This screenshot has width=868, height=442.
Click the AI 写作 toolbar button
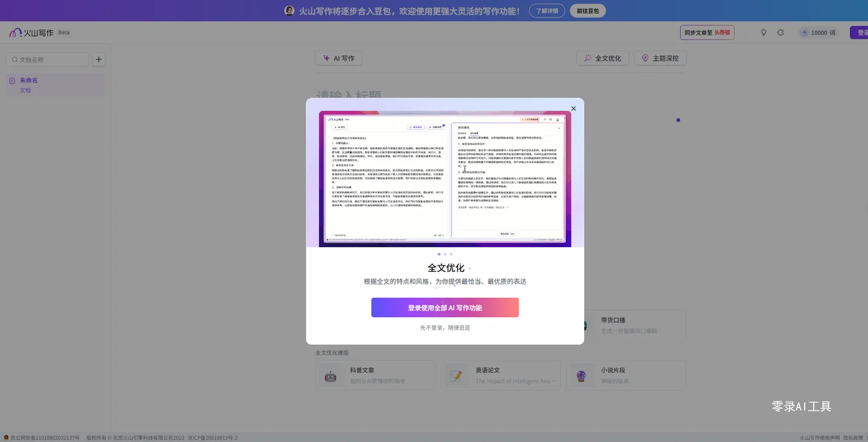point(338,58)
